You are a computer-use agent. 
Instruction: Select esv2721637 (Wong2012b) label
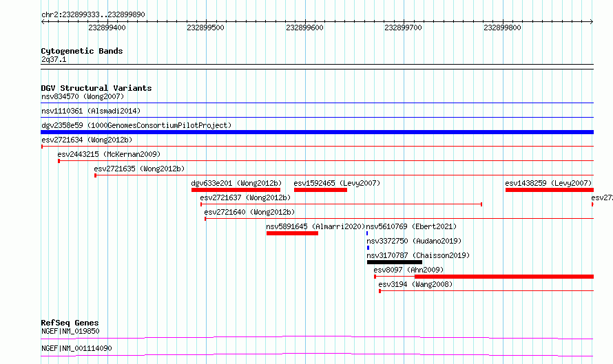click(245, 197)
